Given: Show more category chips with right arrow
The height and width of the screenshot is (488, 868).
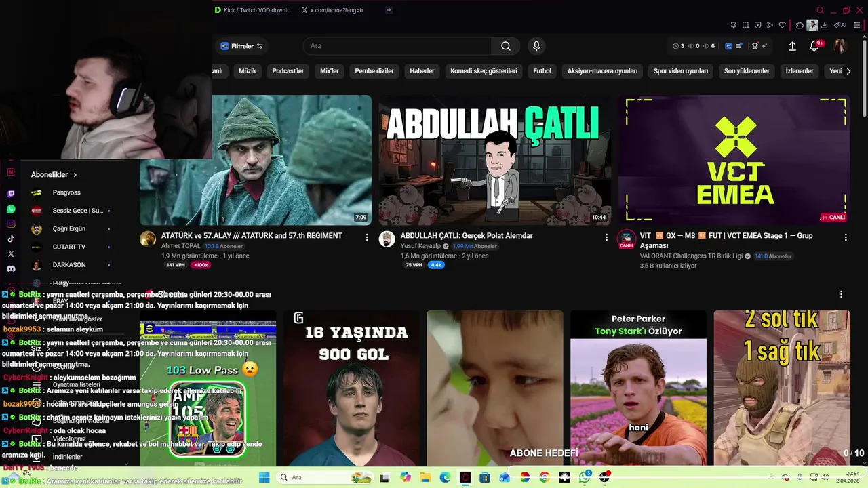Looking at the screenshot, I should pos(848,71).
